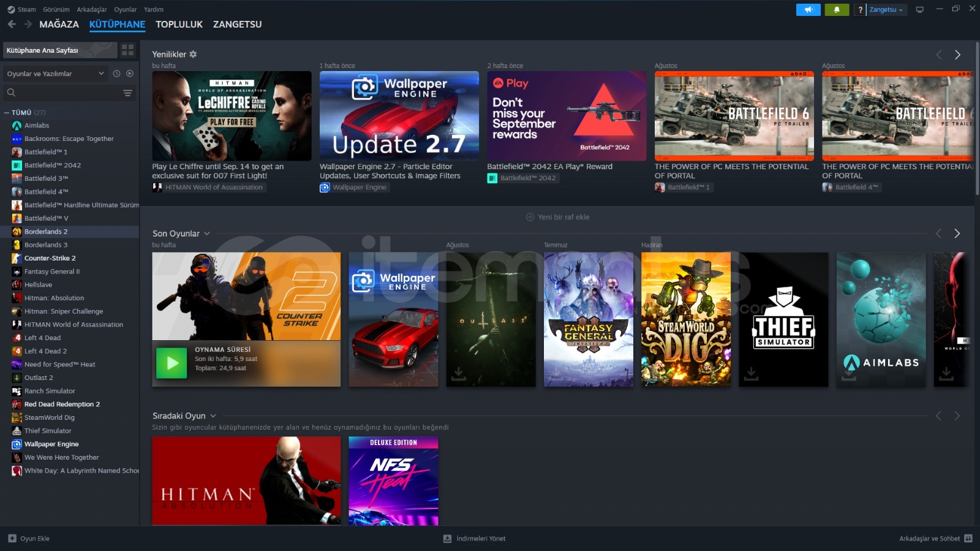Open the Görünüm menu
This screenshot has height=551, width=980.
pos(56,10)
